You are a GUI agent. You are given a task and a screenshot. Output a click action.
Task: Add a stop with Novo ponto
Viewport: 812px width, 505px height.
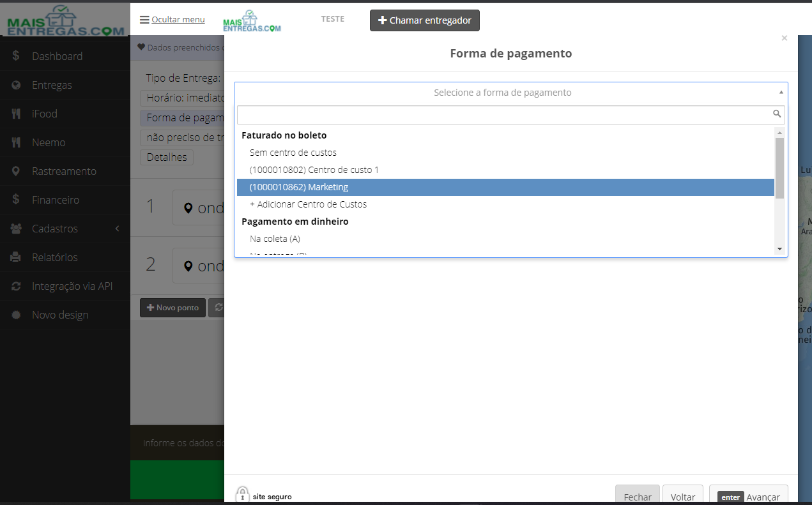coord(173,308)
